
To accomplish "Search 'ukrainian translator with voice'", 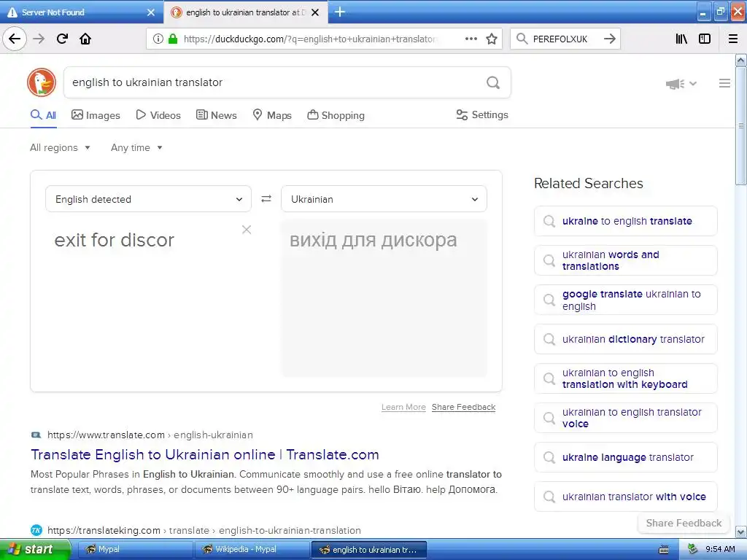I will click(625, 497).
